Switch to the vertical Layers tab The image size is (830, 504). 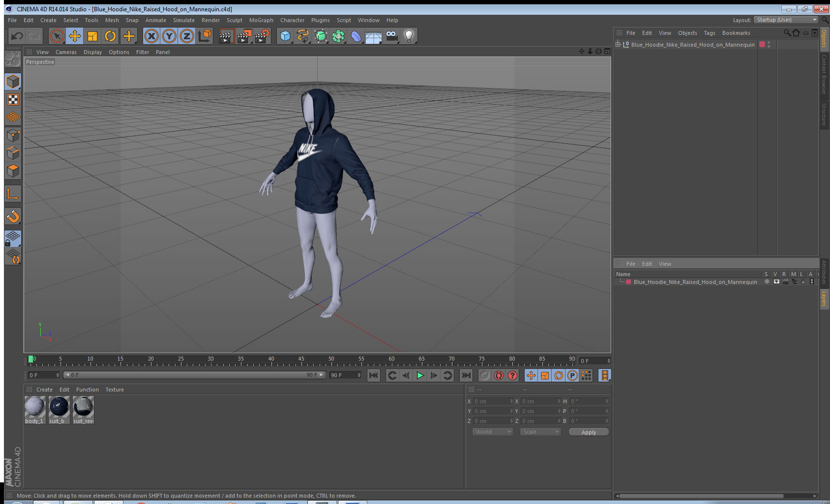coord(824,298)
